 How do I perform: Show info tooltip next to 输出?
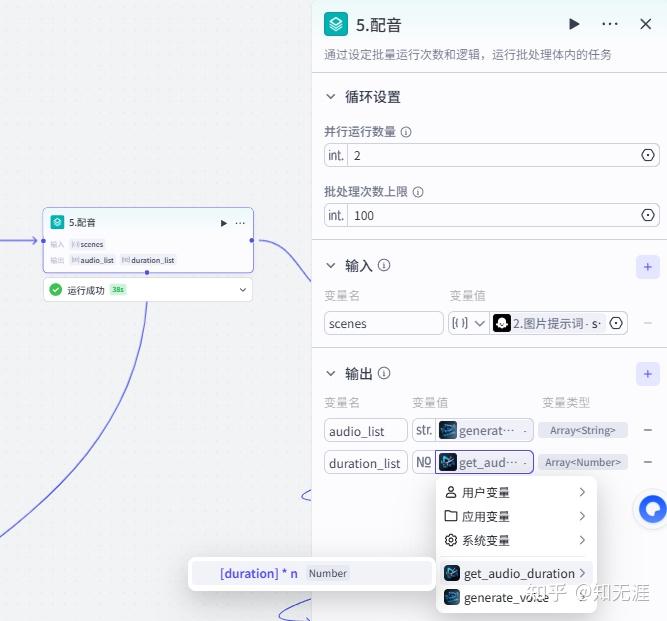[384, 373]
